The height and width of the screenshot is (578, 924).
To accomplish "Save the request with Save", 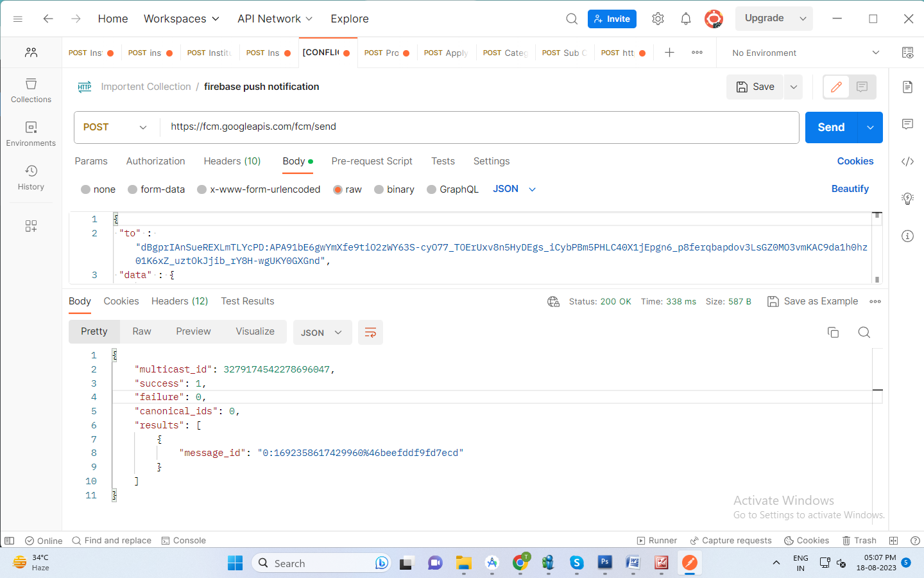I will click(x=755, y=87).
